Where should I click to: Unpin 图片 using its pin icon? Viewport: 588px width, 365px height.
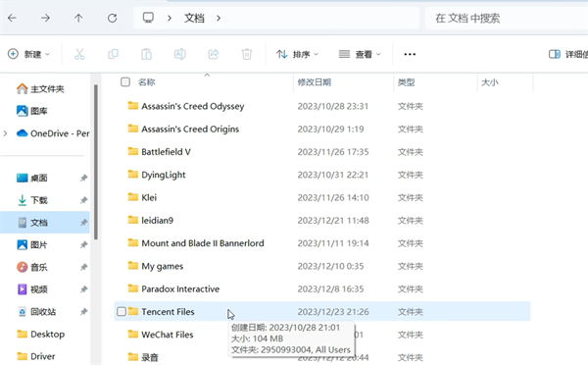pyautogui.click(x=83, y=245)
